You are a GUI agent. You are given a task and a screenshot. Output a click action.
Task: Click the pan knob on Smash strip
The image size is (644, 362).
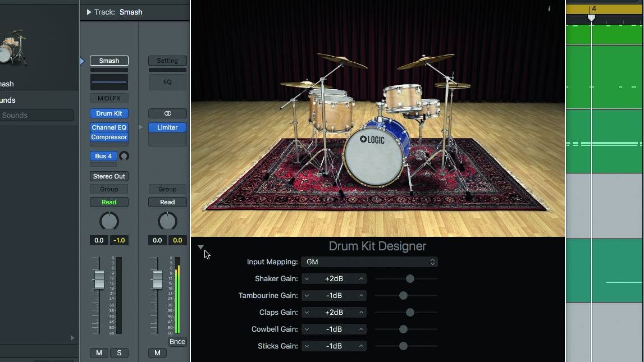(109, 222)
